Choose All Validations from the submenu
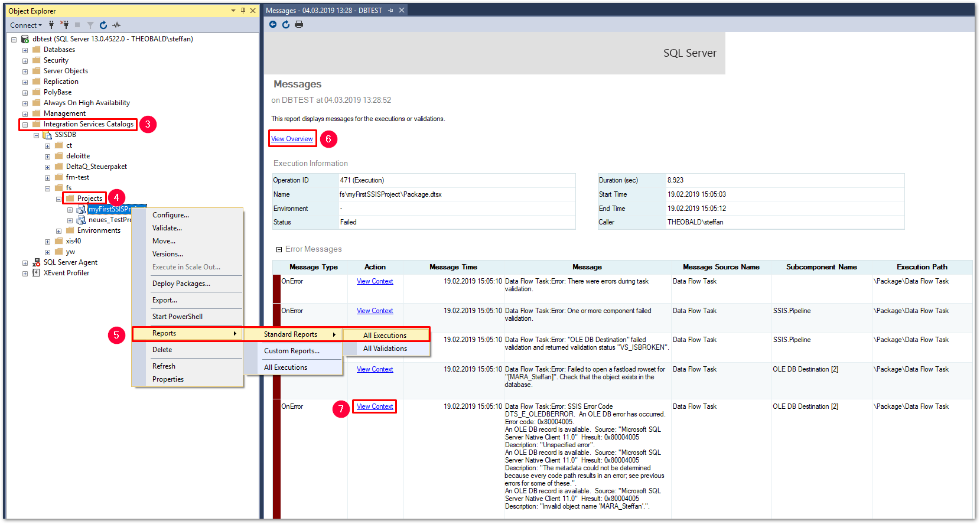The width and height of the screenshot is (980, 524). pyautogui.click(x=385, y=349)
